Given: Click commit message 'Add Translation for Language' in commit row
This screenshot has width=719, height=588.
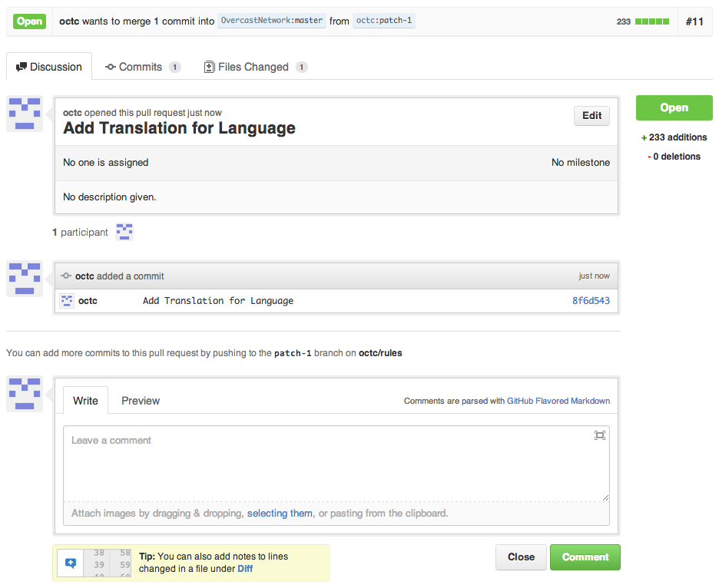Looking at the screenshot, I should click(218, 301).
